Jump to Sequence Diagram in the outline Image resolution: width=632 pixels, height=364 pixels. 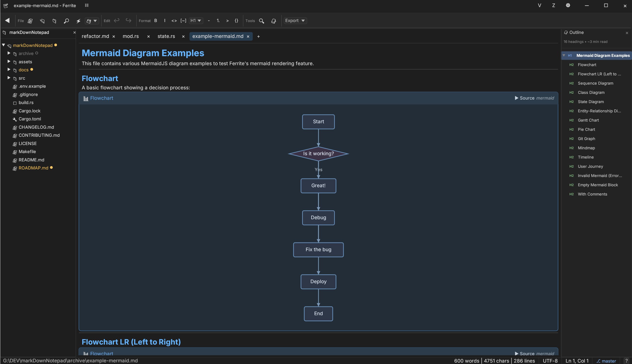click(595, 83)
